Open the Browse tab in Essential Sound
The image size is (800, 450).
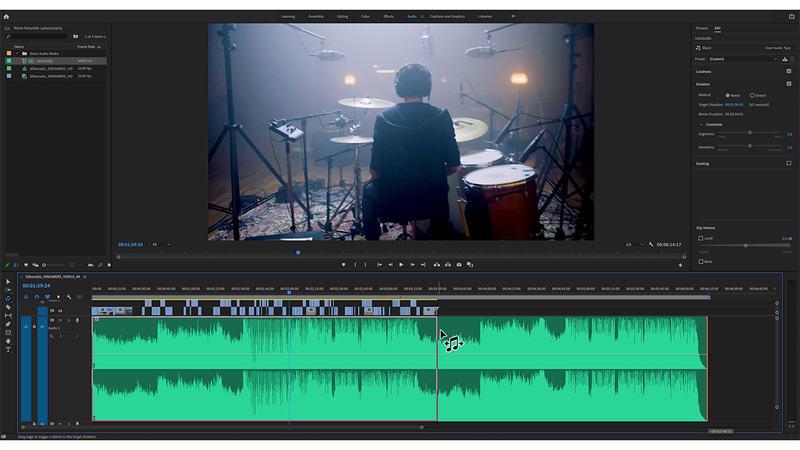(x=702, y=29)
